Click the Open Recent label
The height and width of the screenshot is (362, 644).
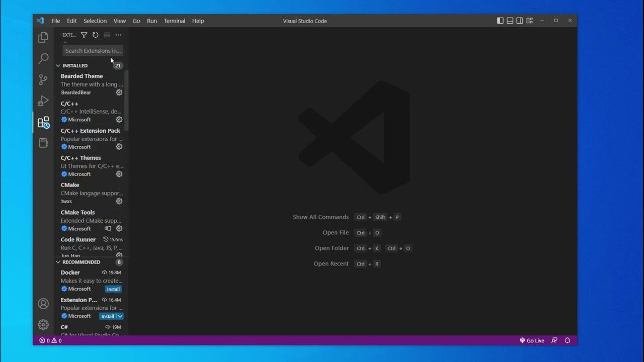[x=331, y=264]
